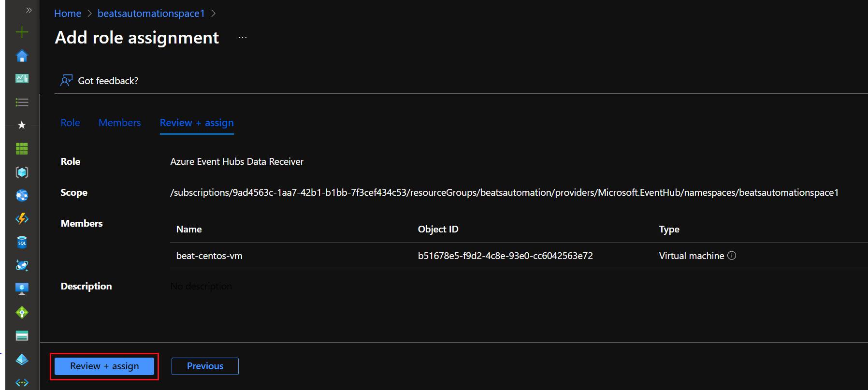This screenshot has height=390, width=868.
Task: Click the beatsautomationspace1 breadcrumb link
Action: coord(151,14)
